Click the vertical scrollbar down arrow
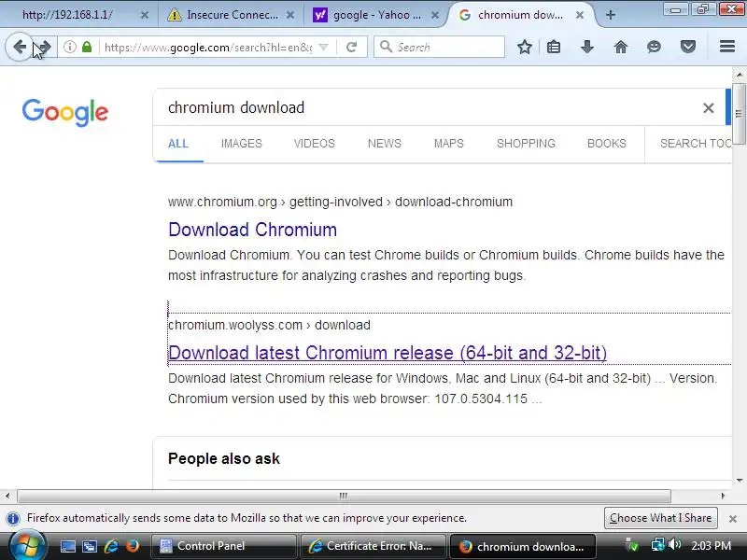Image resolution: width=747 pixels, height=560 pixels. 739,480
